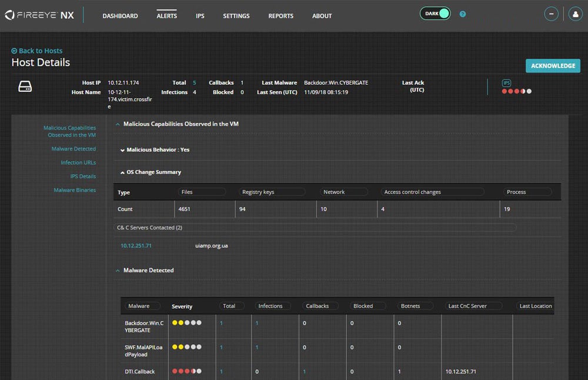This screenshot has height=380, width=588.
Task: Open Infection URLs in the sidebar
Action: 78,162
